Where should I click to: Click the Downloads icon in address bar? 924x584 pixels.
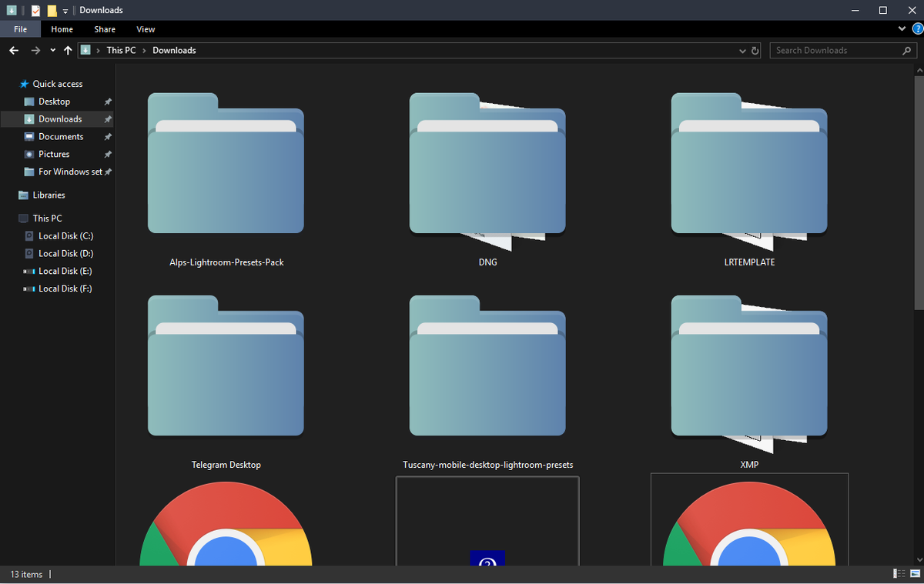(85, 50)
